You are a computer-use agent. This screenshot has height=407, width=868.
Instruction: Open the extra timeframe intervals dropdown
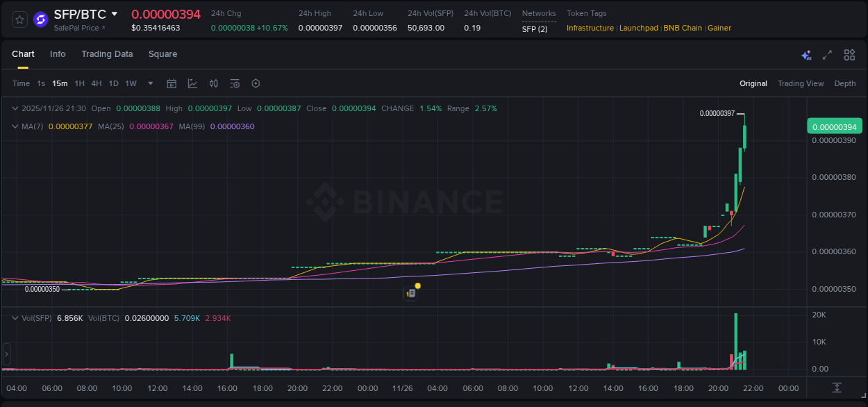coord(149,83)
